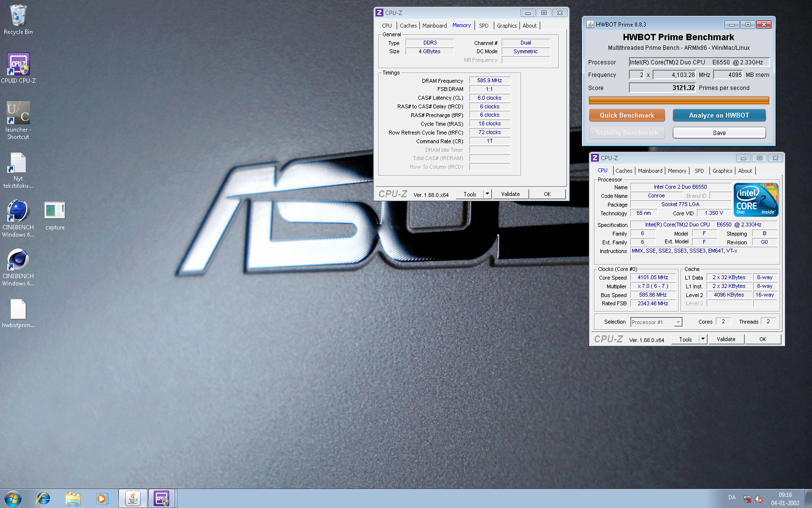Click Core VID value 1.350 V
812x508 pixels.
[714, 213]
